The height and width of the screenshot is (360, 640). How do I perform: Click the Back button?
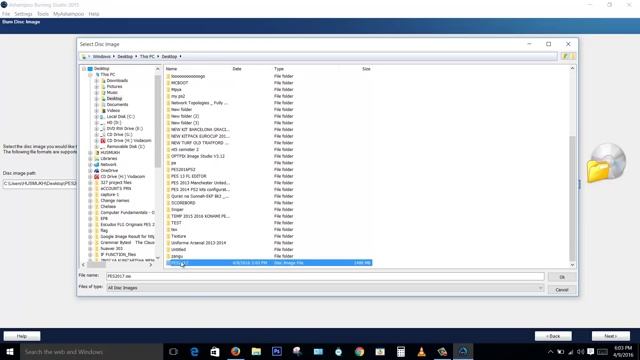coord(553,336)
